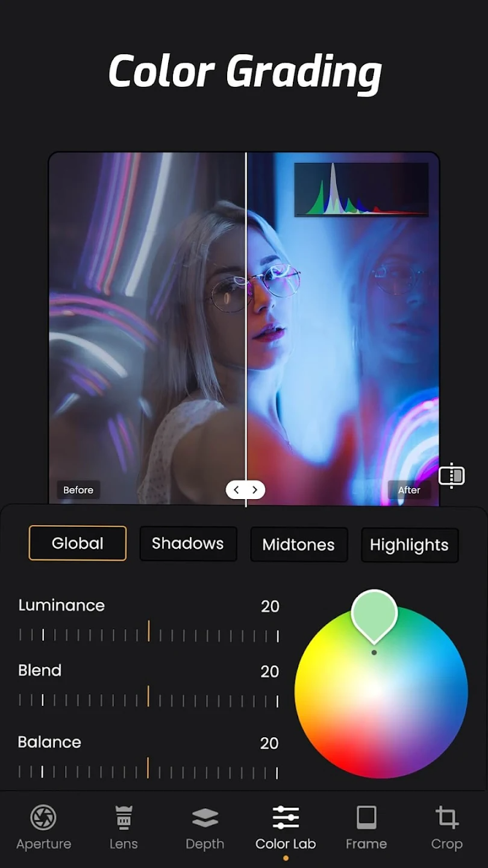Image resolution: width=488 pixels, height=868 pixels.
Task: Click the Luminance value 20
Action: [270, 606]
